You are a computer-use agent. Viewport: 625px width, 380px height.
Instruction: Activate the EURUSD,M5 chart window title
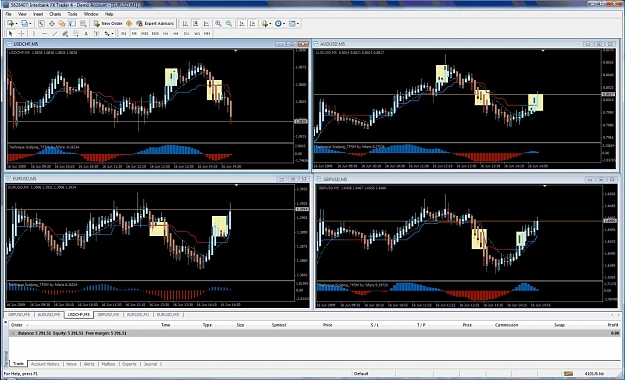(25, 179)
